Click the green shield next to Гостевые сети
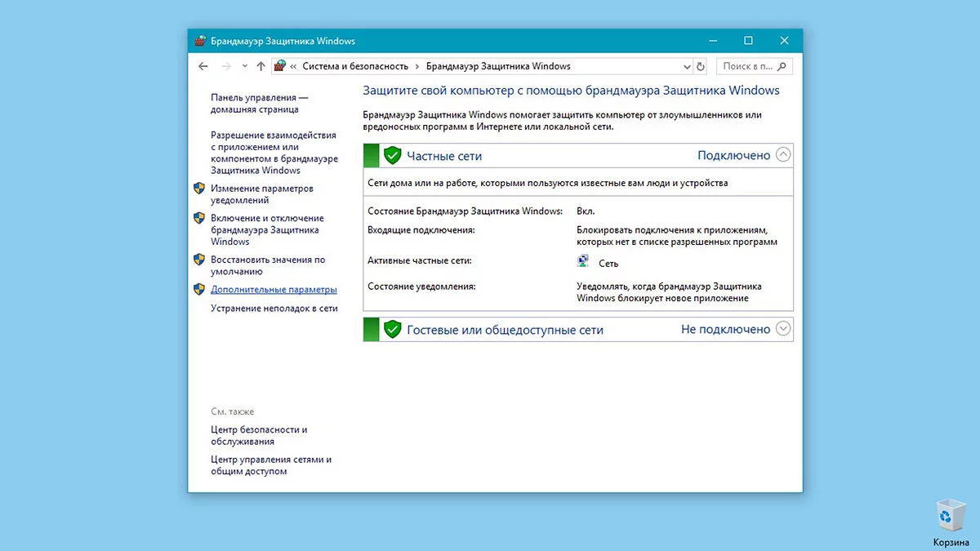The width and height of the screenshot is (980, 551). (393, 329)
